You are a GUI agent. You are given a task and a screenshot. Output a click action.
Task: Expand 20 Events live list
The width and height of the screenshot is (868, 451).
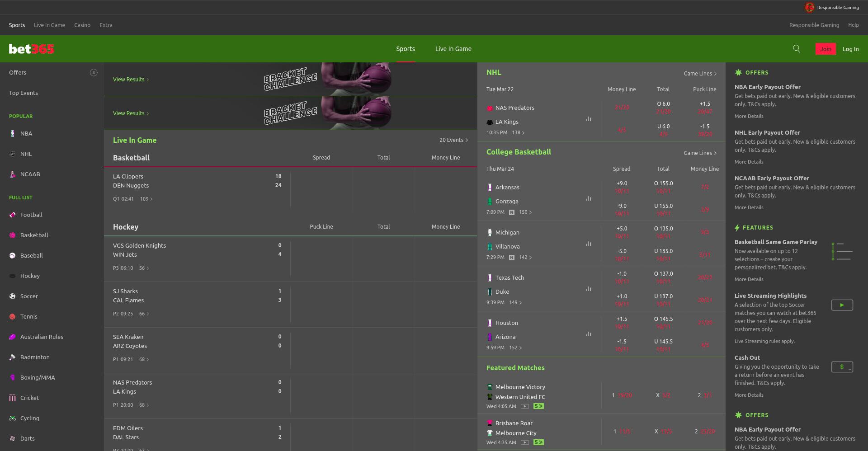[453, 140]
